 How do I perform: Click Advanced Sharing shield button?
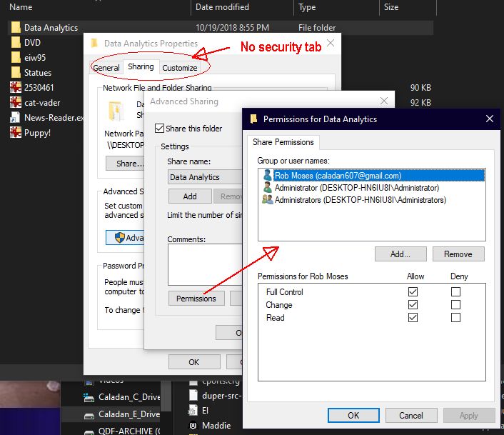coord(125,238)
